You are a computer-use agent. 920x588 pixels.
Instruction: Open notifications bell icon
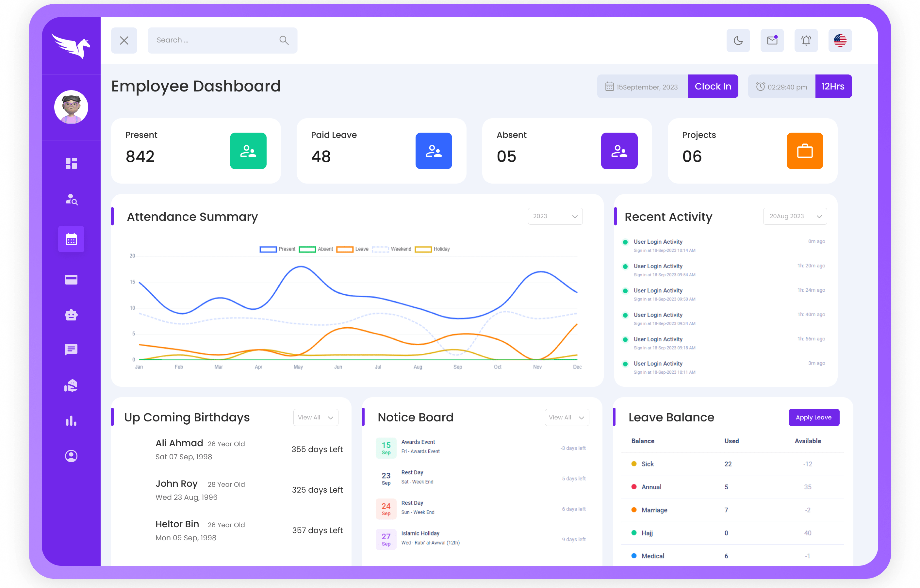tap(806, 41)
